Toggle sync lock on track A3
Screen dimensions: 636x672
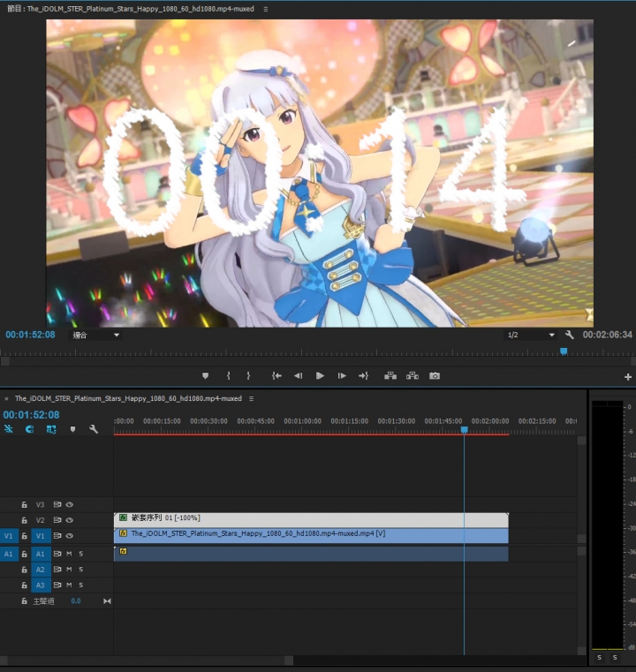57,585
